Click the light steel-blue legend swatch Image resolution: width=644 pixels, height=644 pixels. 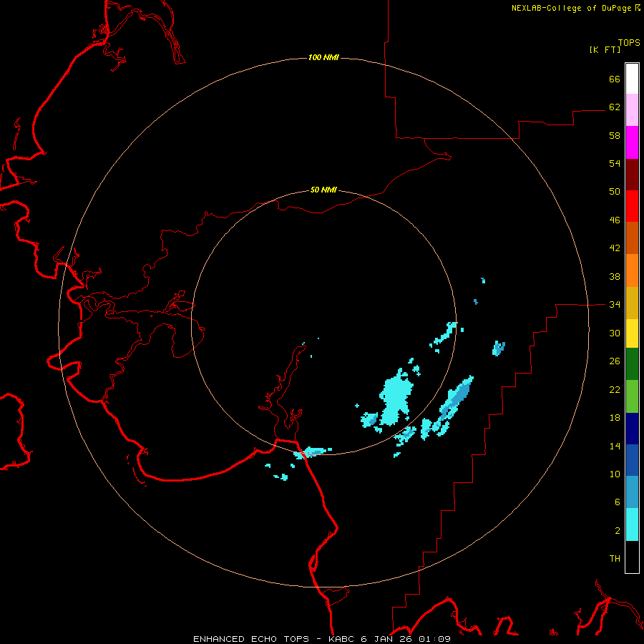click(x=632, y=492)
